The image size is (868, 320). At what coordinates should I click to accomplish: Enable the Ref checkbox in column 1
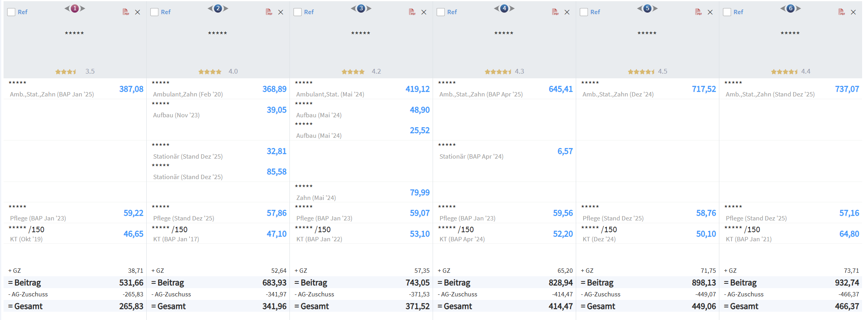click(11, 12)
